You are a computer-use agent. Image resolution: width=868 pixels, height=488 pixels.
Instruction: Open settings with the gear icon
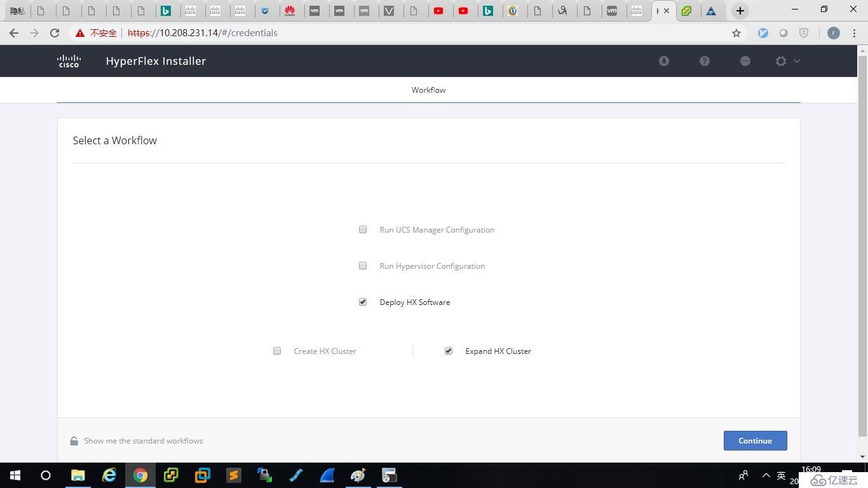point(781,61)
